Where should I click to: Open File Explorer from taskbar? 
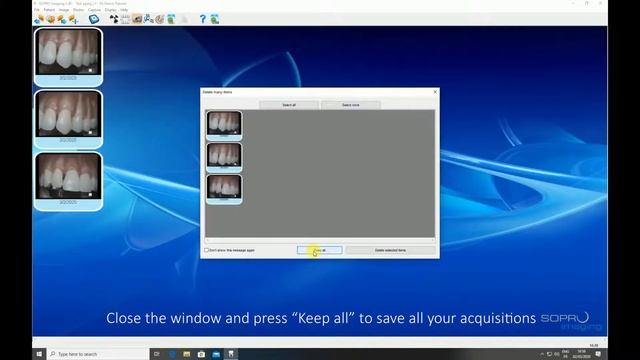[x=187, y=354]
